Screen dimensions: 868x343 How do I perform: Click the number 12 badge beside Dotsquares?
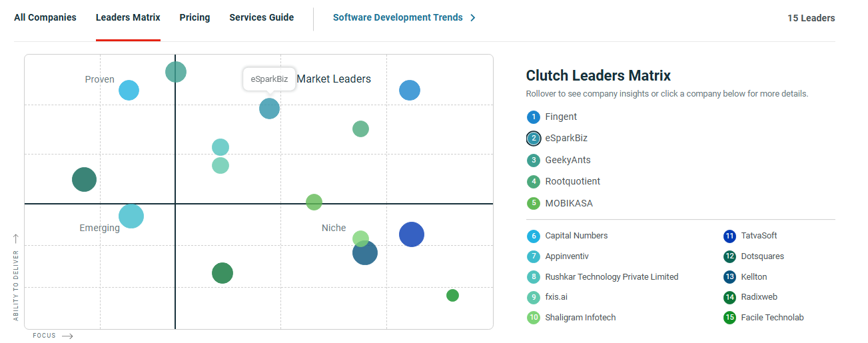(x=729, y=256)
